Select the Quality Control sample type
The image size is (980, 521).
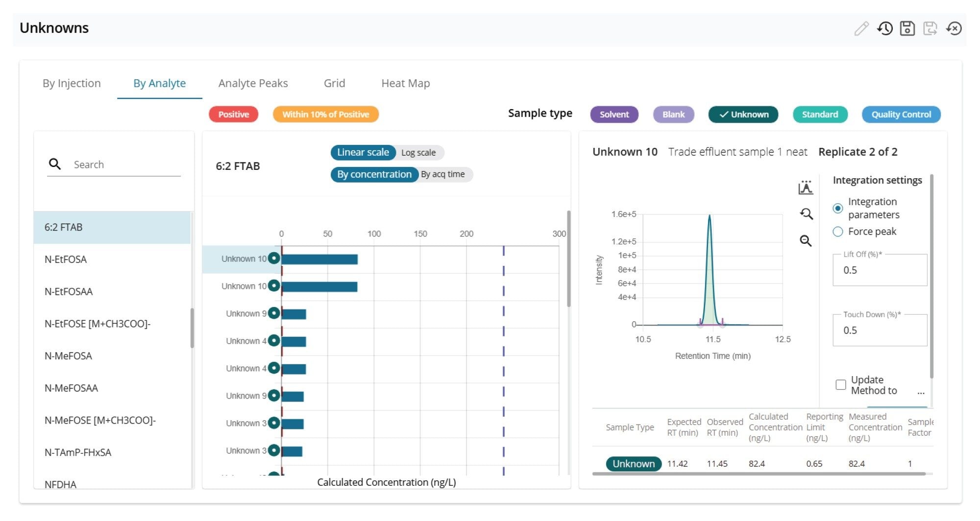click(x=901, y=114)
